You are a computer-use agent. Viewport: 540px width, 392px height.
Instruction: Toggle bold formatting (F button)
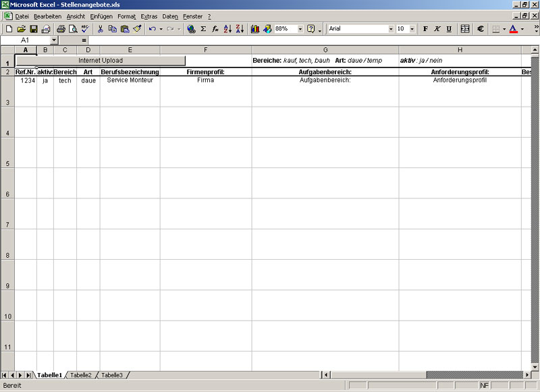click(x=425, y=29)
